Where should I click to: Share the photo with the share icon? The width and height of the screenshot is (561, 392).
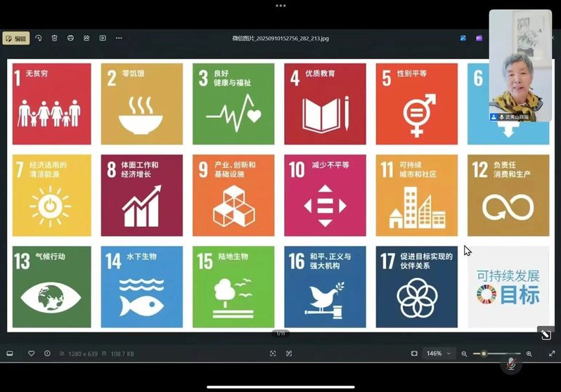pos(86,38)
